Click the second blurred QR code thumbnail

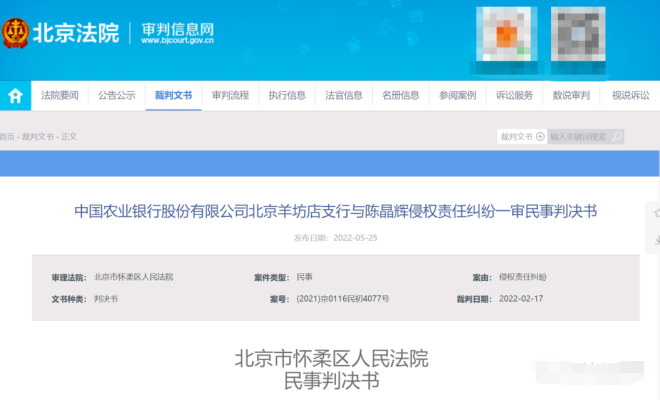tap(578, 35)
